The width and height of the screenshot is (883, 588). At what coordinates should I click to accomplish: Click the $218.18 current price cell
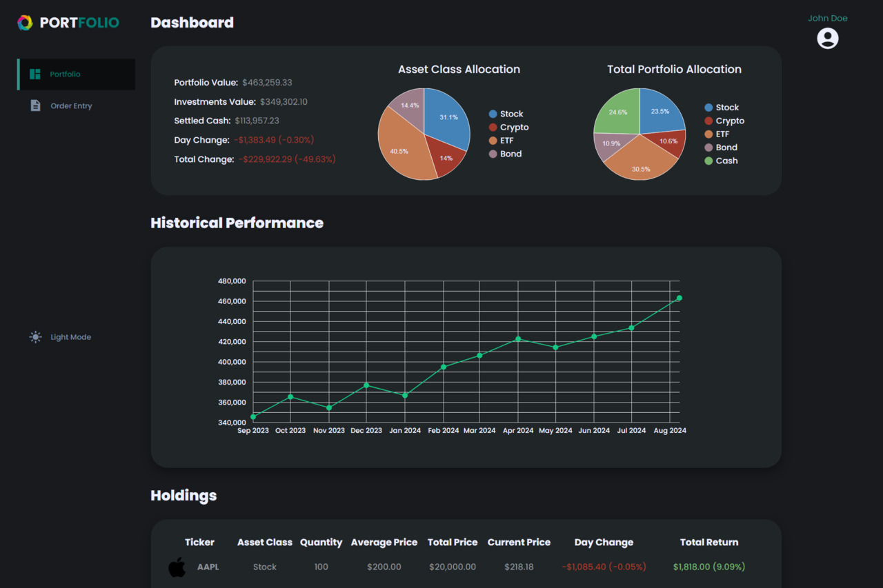pyautogui.click(x=519, y=567)
